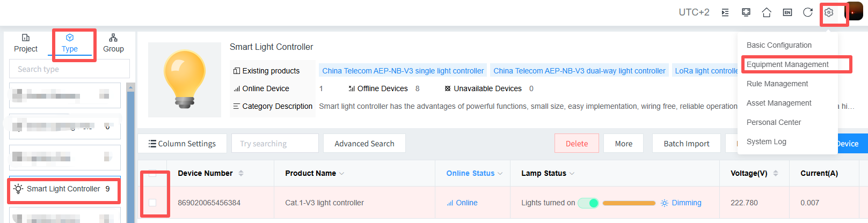Collapse the menu with the indent icon

click(x=725, y=12)
